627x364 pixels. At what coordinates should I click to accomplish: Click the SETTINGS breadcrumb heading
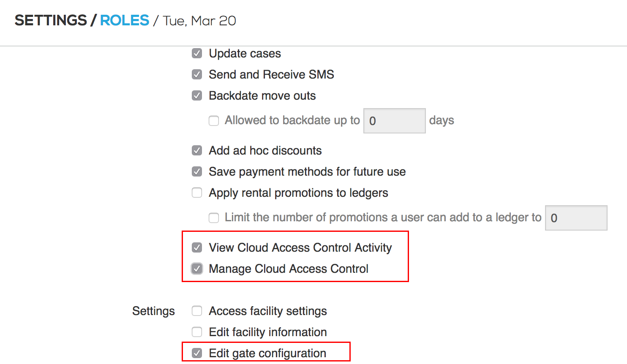tap(51, 20)
